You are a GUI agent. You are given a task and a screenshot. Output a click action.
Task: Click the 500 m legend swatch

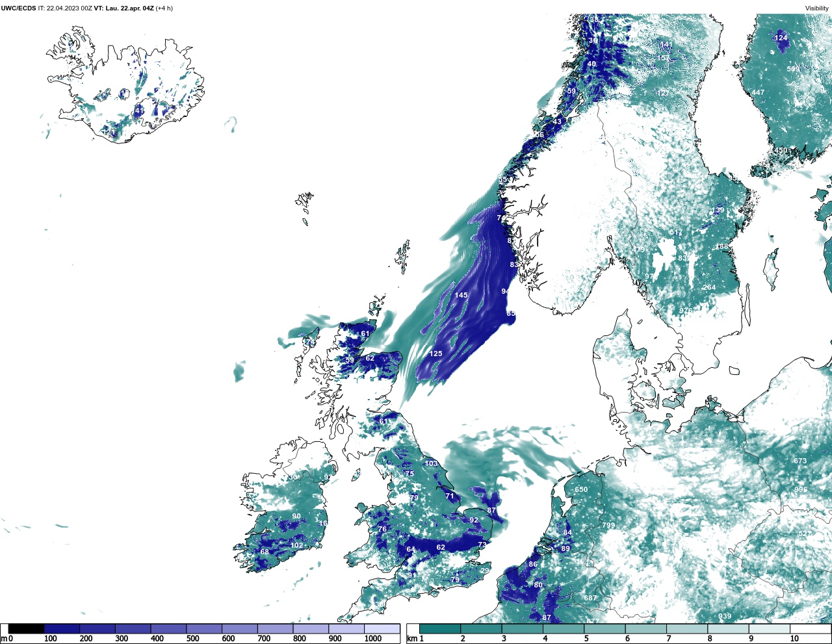click(x=204, y=629)
